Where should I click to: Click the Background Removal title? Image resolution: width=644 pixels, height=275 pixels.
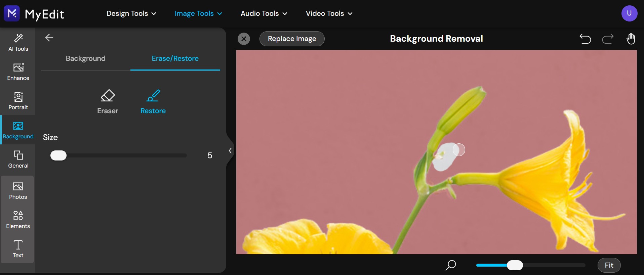coord(436,39)
